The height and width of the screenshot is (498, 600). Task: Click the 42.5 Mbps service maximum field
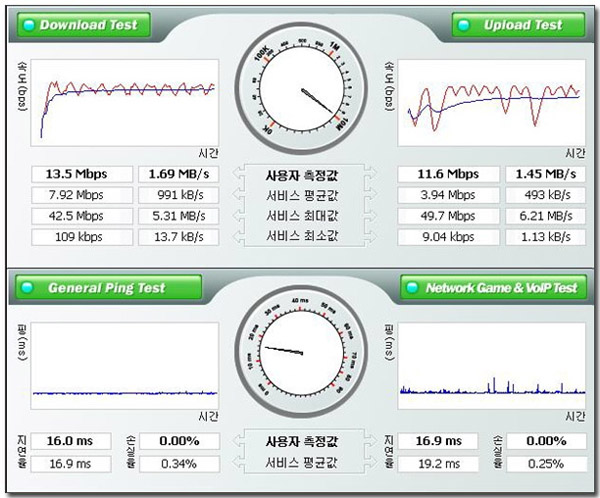click(x=82, y=216)
